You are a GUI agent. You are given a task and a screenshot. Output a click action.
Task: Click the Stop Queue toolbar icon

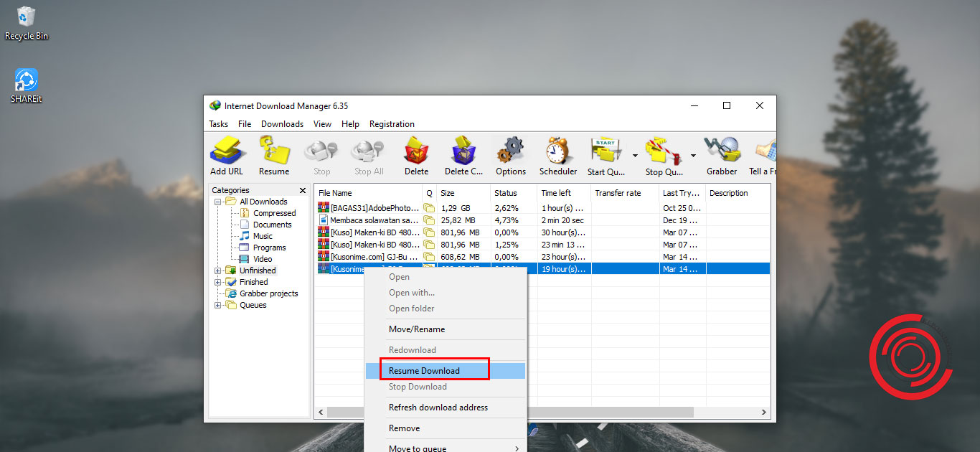click(664, 156)
